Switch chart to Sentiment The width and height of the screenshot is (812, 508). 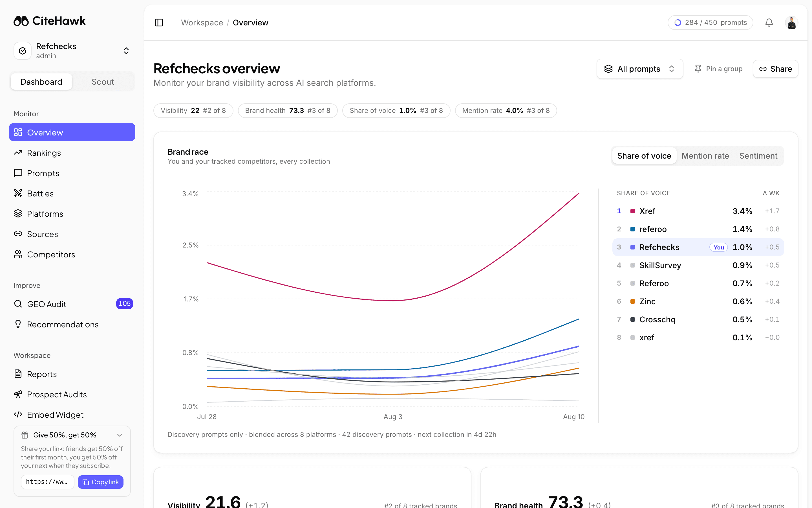click(758, 156)
